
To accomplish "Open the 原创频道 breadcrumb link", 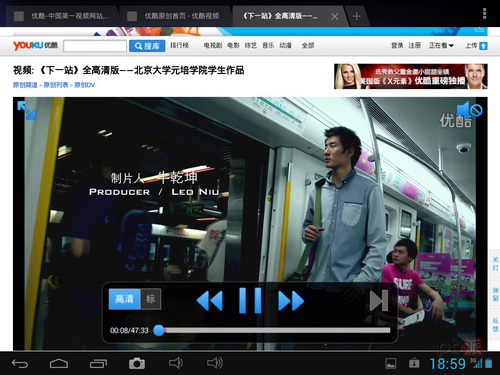I will (25, 85).
